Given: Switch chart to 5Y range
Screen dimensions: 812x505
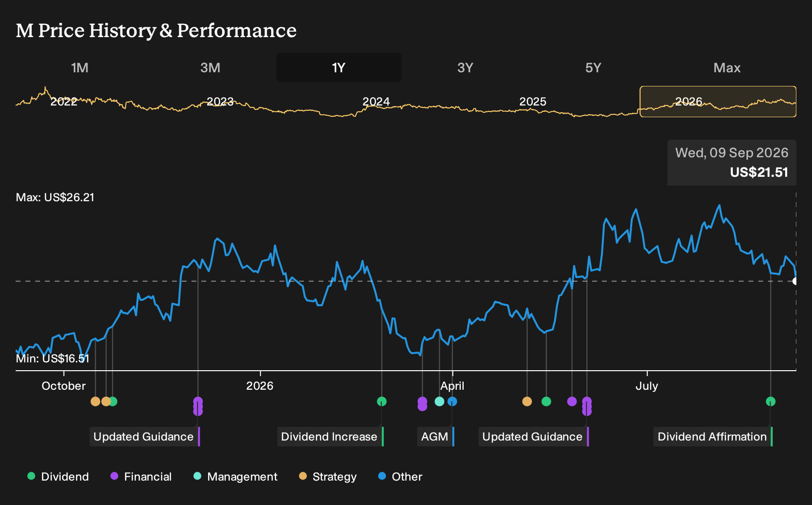Looking at the screenshot, I should (593, 67).
